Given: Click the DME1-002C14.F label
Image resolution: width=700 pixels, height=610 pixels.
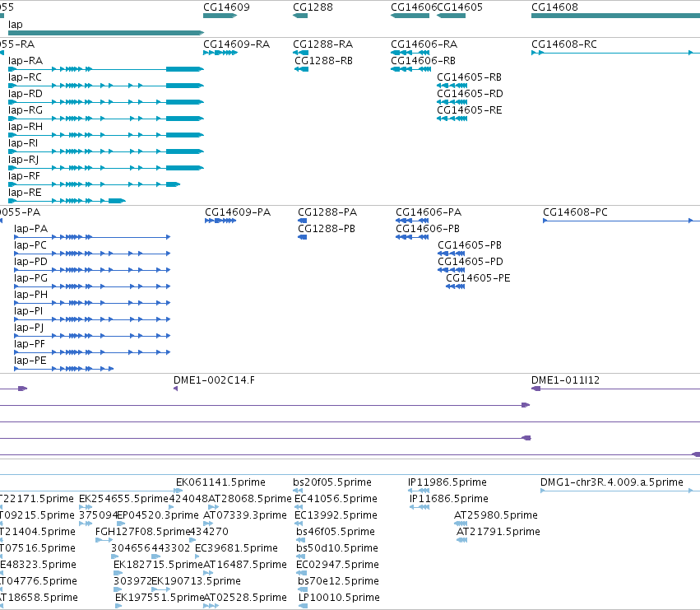Looking at the screenshot, I should coord(215,380).
